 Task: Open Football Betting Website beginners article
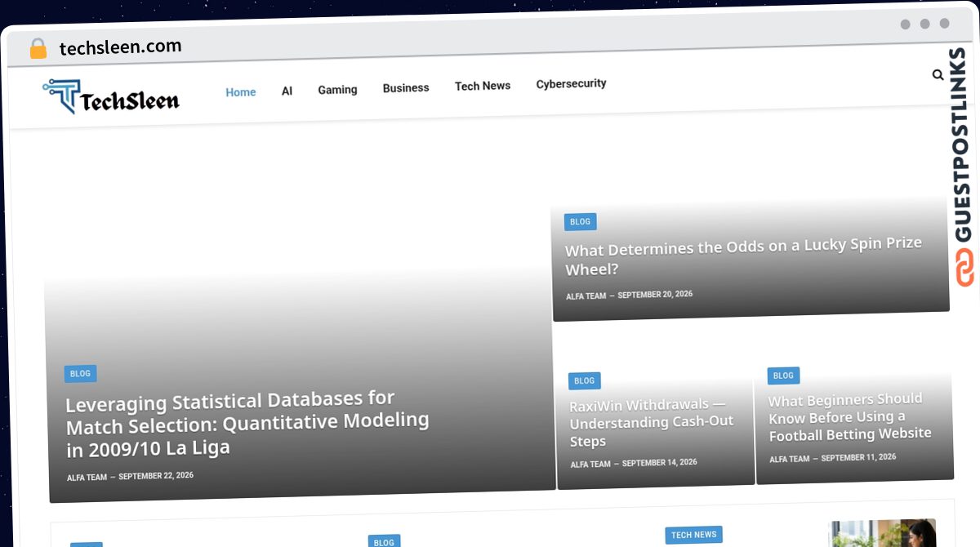(x=849, y=417)
